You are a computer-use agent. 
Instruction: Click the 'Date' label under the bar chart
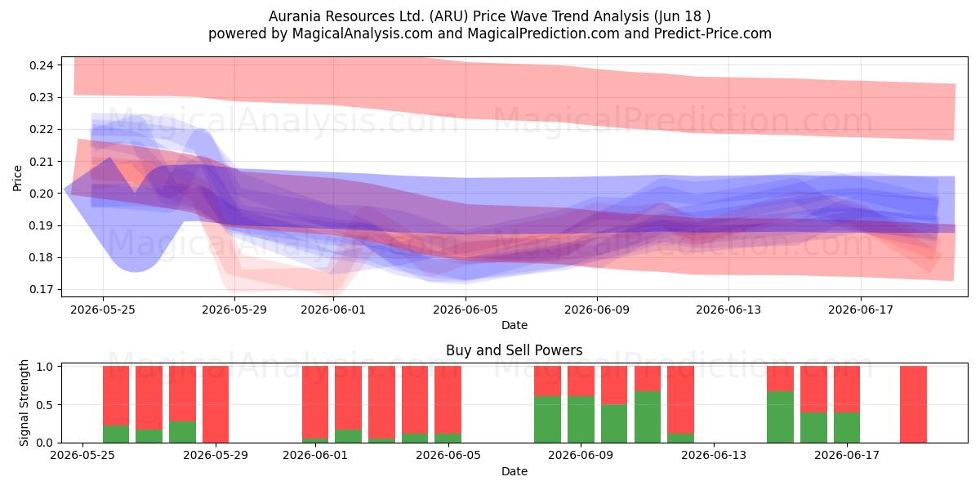point(514,471)
